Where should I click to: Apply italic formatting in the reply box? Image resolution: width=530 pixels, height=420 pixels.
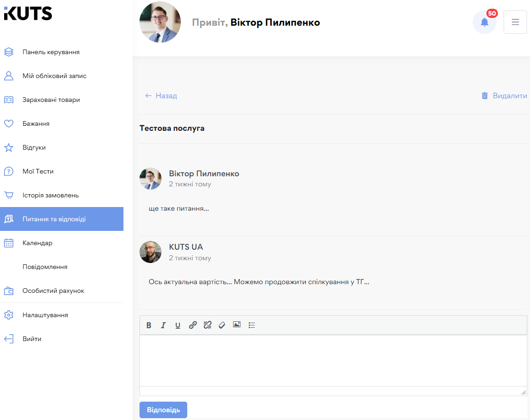tap(163, 325)
